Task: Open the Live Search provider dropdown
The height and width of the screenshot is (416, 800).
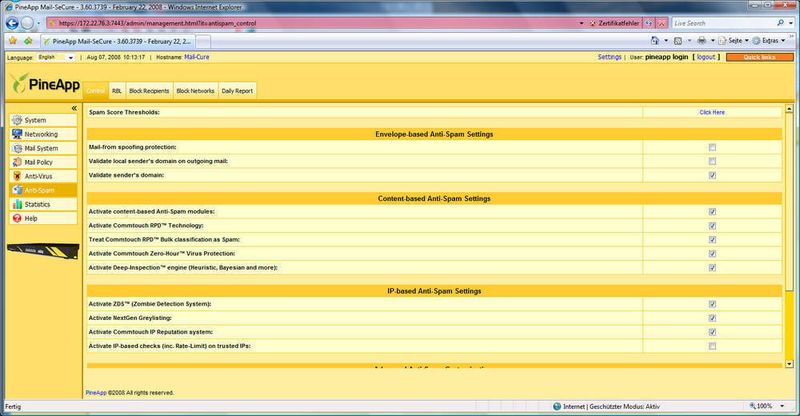Action: pyautogui.click(x=792, y=23)
